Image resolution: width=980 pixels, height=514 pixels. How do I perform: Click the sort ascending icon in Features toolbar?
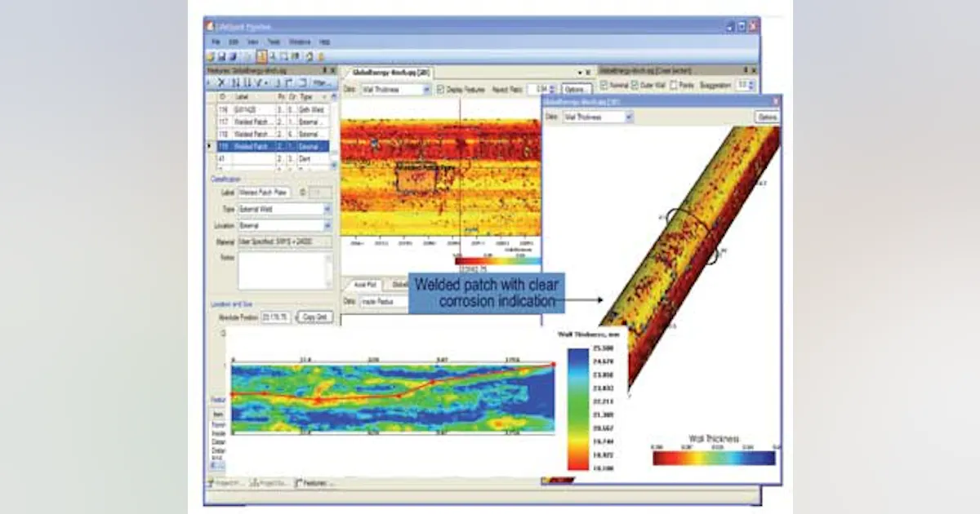point(234,82)
